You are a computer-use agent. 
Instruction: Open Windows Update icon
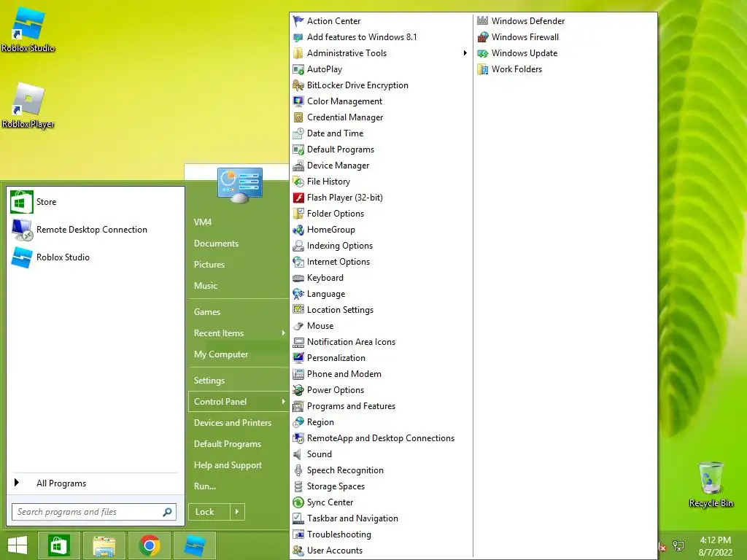coord(483,53)
